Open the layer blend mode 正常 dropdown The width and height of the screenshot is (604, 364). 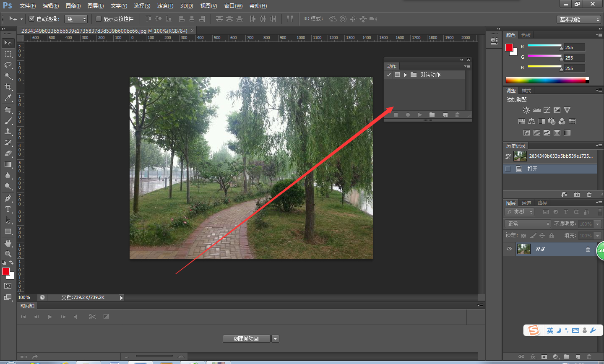click(527, 224)
